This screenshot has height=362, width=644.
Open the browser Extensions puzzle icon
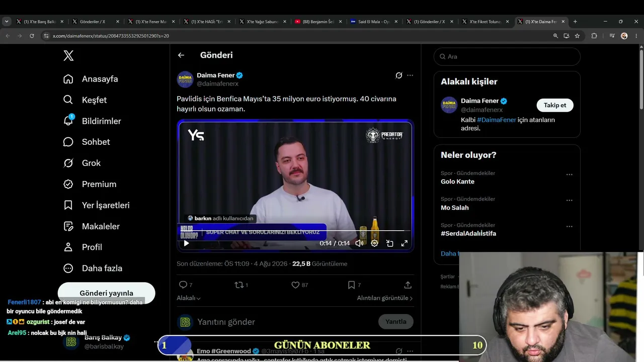pos(594,36)
